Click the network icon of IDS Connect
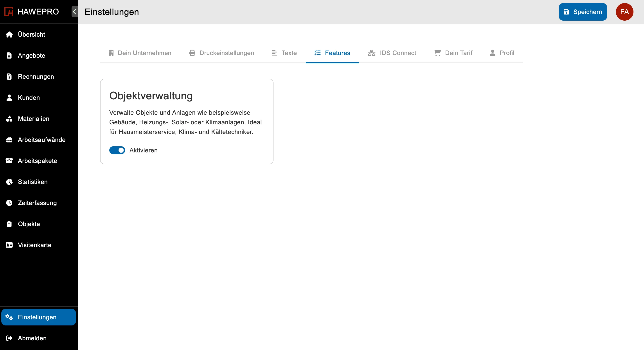644x350 pixels. 372,53
